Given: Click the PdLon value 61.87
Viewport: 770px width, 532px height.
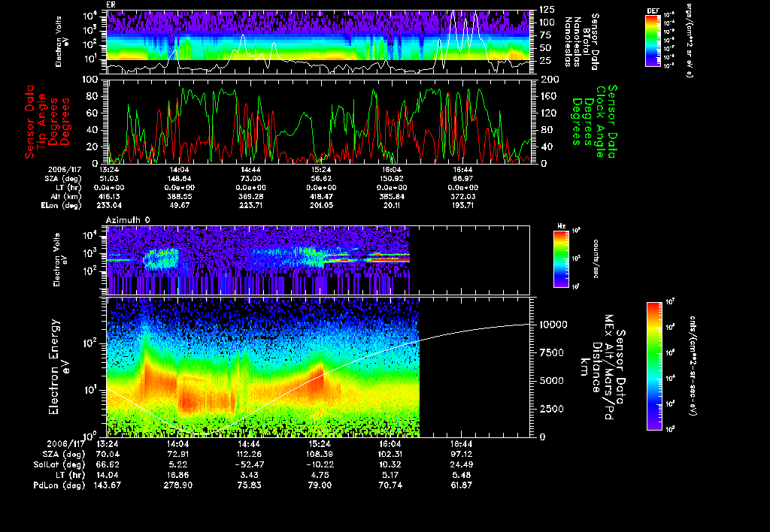Looking at the screenshot, I should [461, 485].
